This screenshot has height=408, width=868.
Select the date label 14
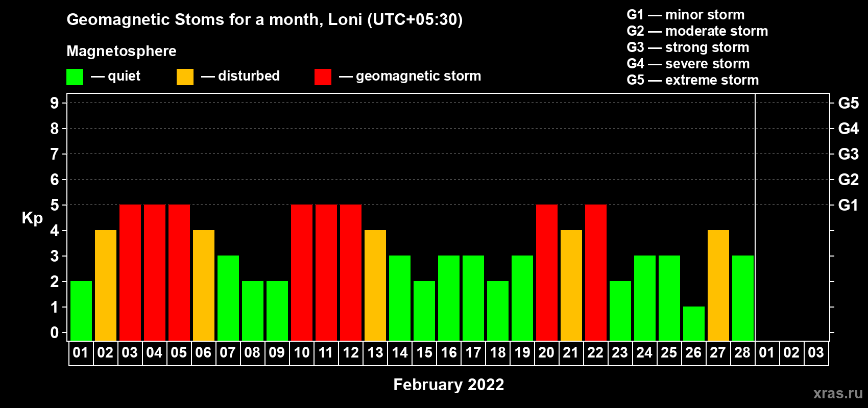pos(400,353)
